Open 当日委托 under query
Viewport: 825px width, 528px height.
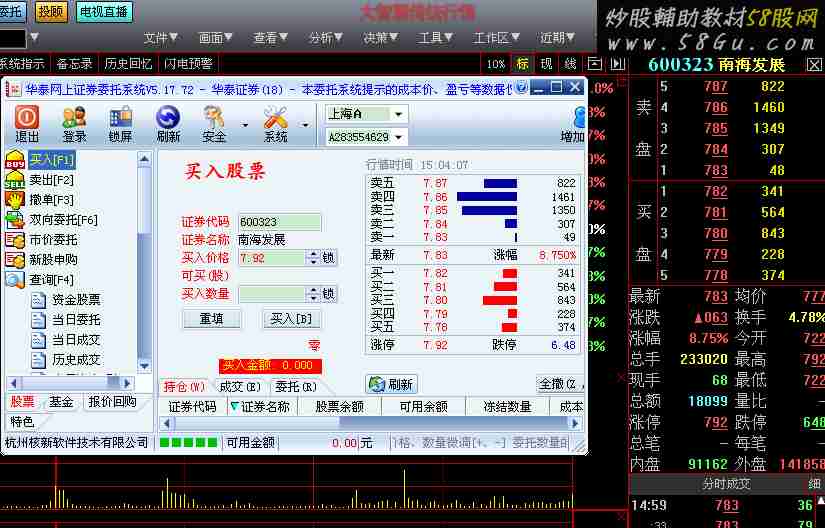coord(76,320)
